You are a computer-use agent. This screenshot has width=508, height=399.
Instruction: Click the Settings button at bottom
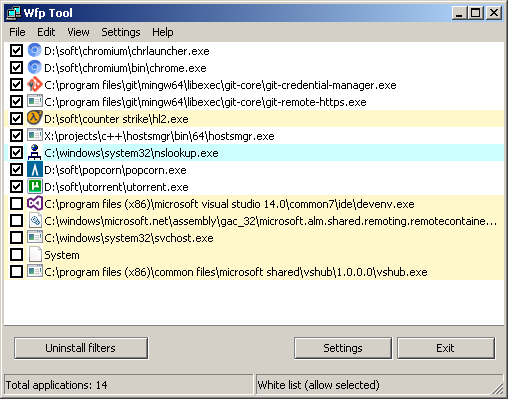tap(343, 348)
